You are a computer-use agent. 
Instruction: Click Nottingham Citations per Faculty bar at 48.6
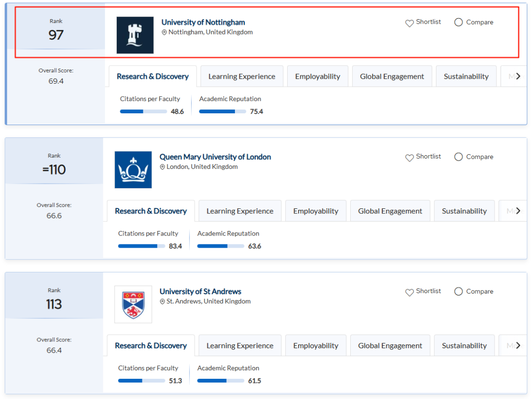tap(143, 111)
